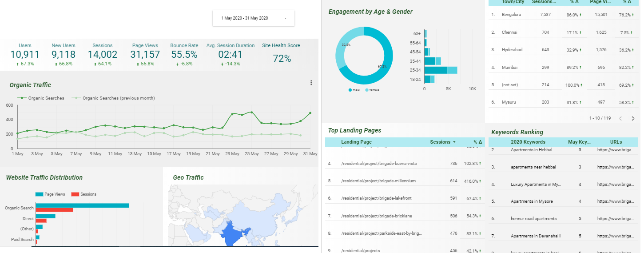Go to previous page of Town/City table
This screenshot has width=644, height=257.
620,118
